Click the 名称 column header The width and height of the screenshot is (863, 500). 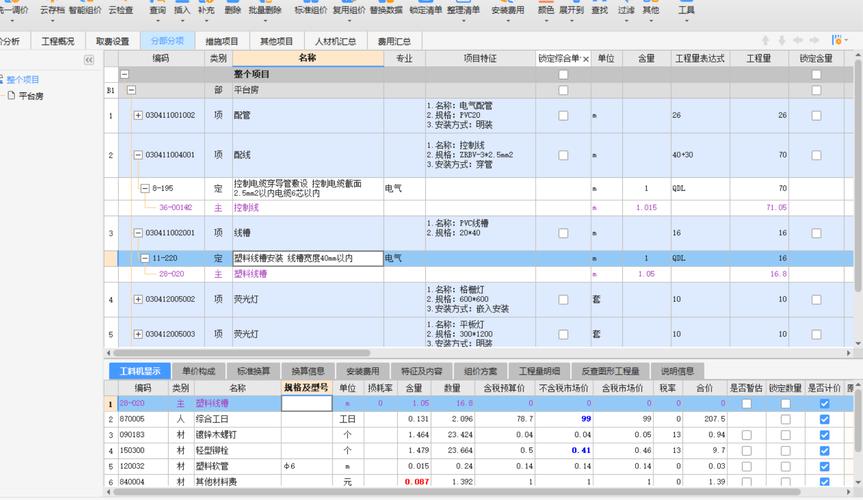pos(307,59)
